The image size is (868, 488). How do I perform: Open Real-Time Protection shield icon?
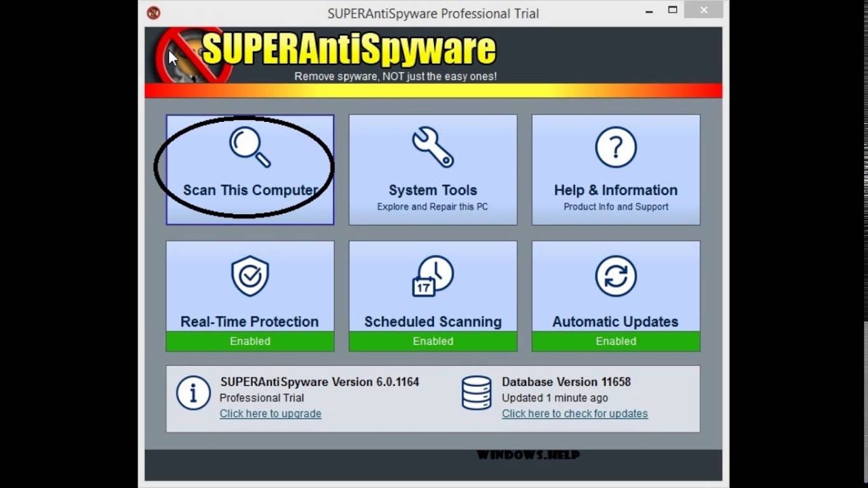tap(250, 276)
